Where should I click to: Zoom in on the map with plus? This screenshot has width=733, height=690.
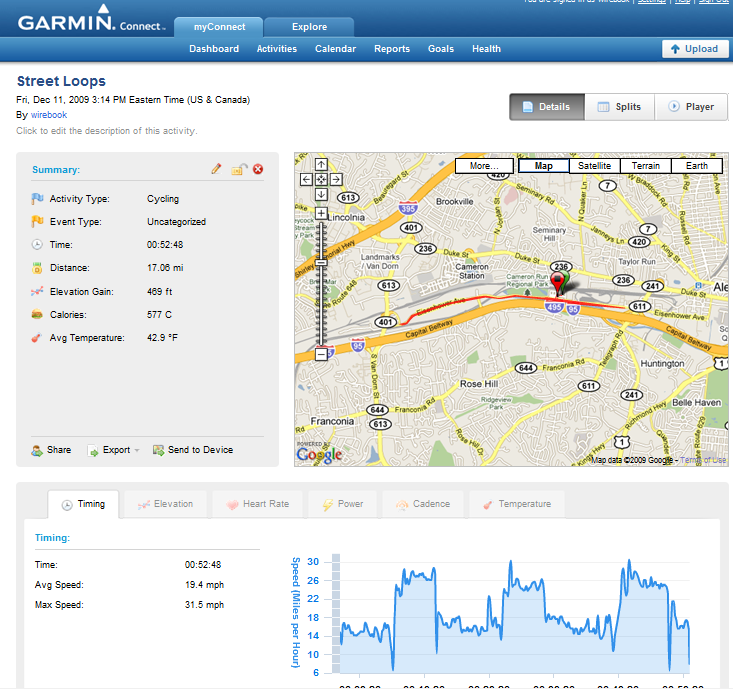click(321, 214)
